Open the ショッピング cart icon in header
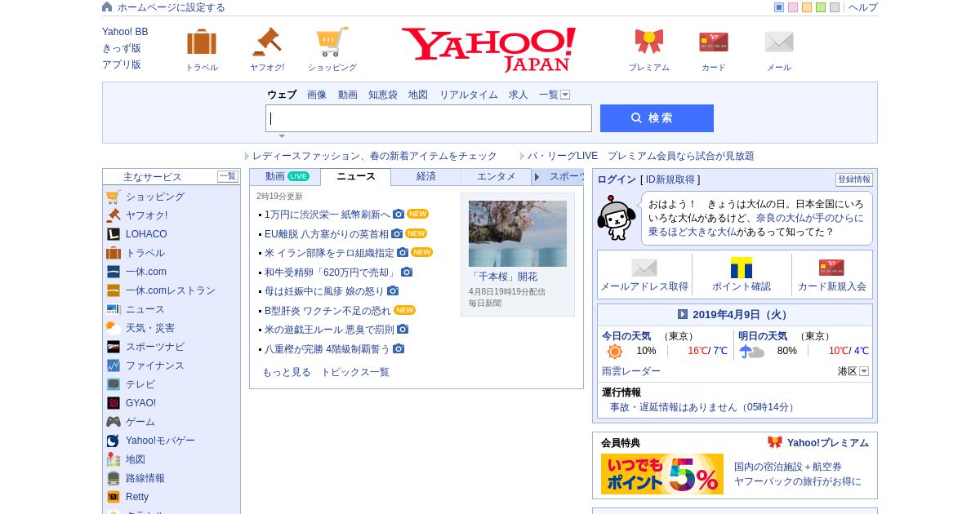This screenshot has width=980, height=514. point(332,42)
